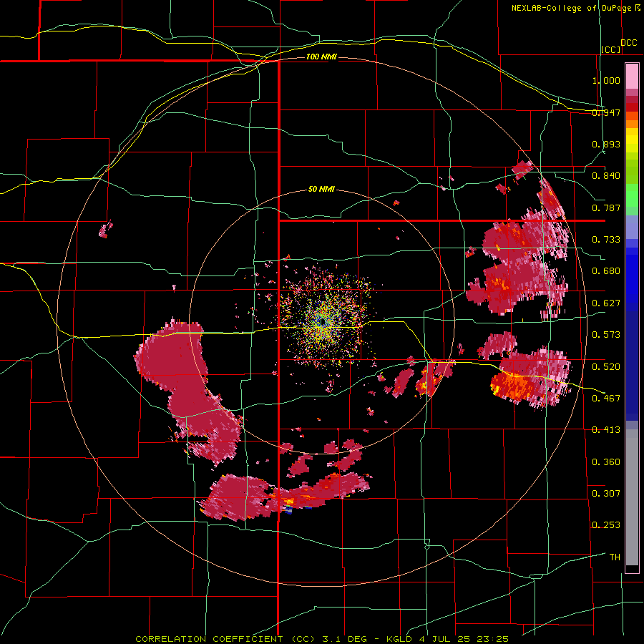
Task: Pick the bright green band on color scale
Action: click(632, 195)
